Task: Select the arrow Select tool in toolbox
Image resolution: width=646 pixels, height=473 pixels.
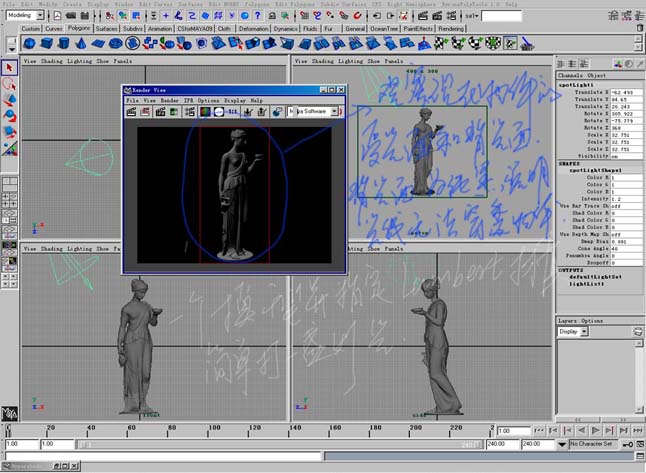Action: coord(9,68)
